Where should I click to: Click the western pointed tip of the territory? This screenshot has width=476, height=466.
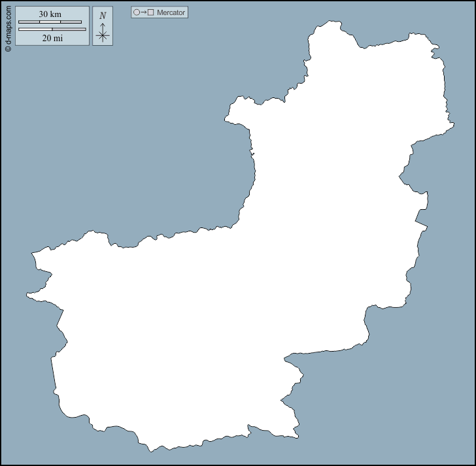29,295
